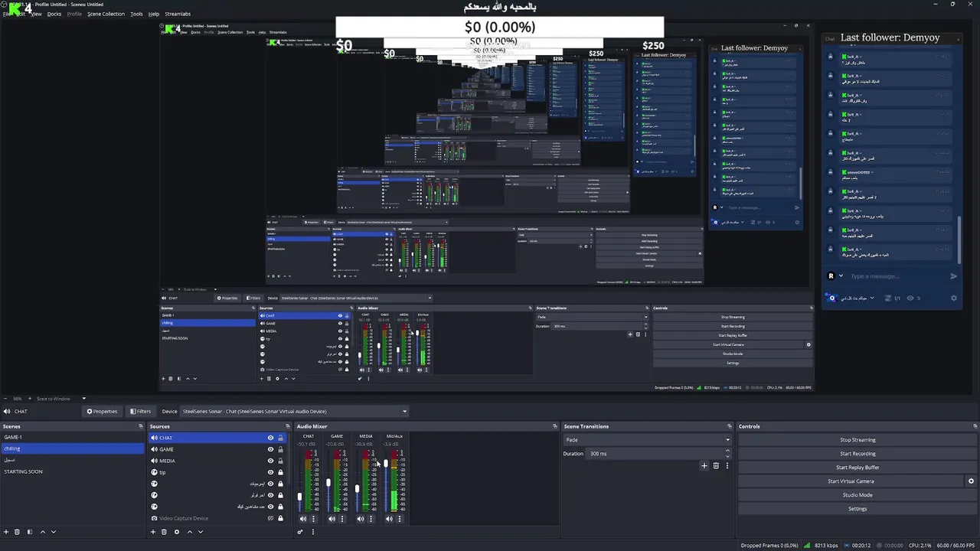Screen dimensions: 980x551
Task: Open the Docks menu
Action: (x=54, y=14)
